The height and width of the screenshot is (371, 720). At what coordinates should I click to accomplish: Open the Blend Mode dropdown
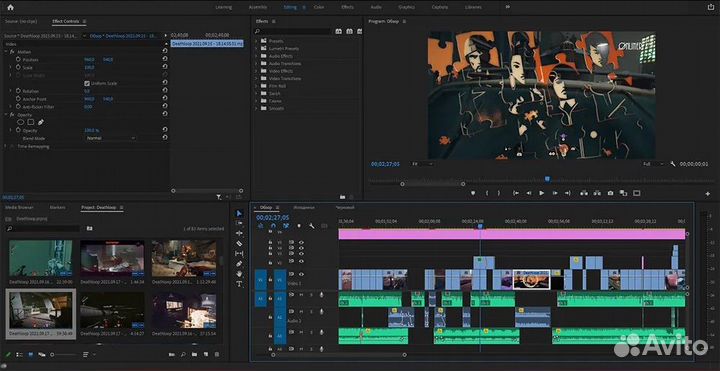pos(110,138)
